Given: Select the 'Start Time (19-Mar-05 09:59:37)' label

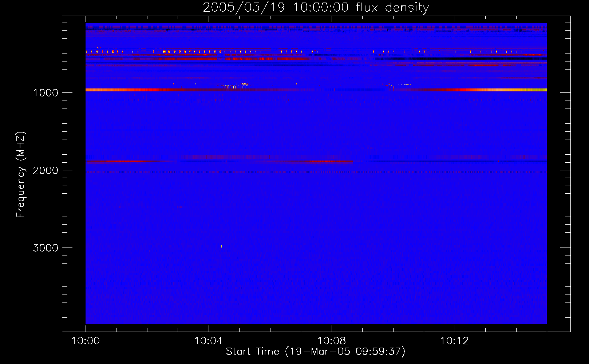Looking at the screenshot, I should tap(316, 352).
